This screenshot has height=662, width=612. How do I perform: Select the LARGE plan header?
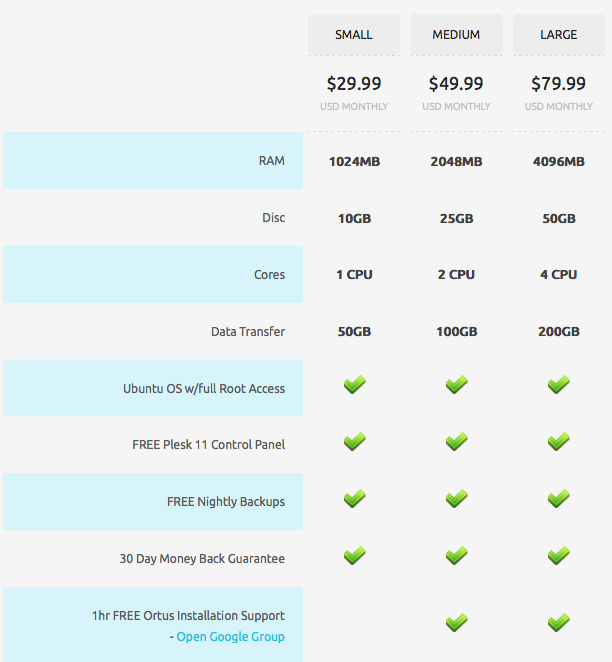coord(558,35)
